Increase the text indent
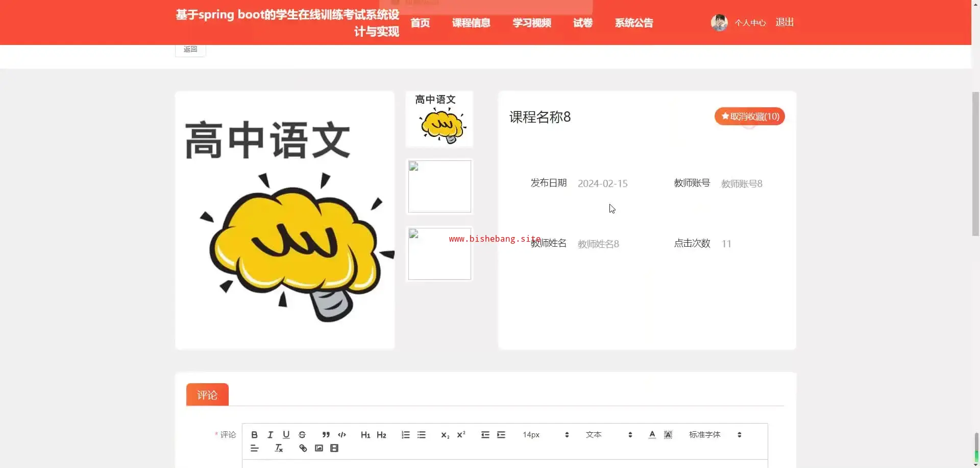 501,435
